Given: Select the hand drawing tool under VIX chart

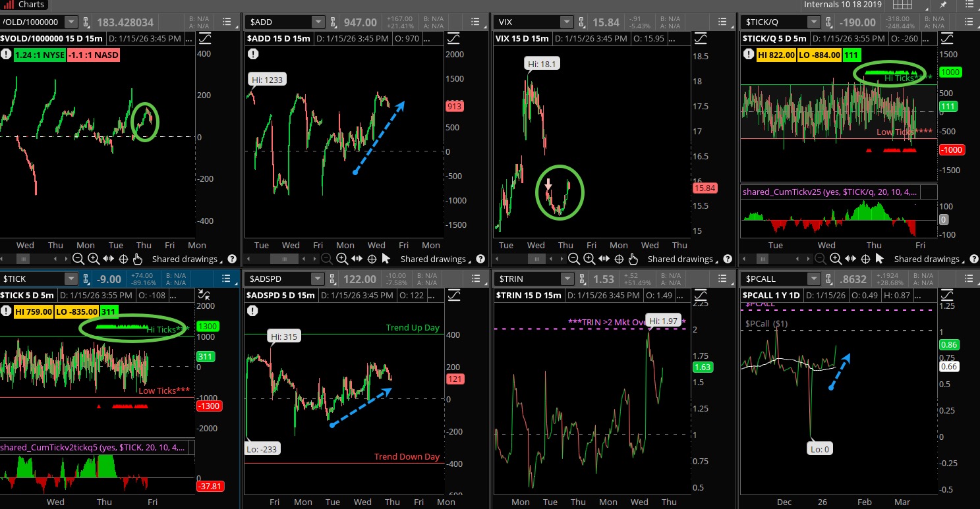Looking at the screenshot, I should tap(633, 259).
